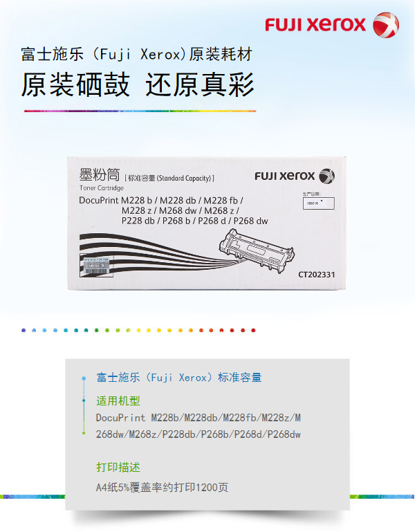Click the toner cartridge box product image

click(207, 223)
